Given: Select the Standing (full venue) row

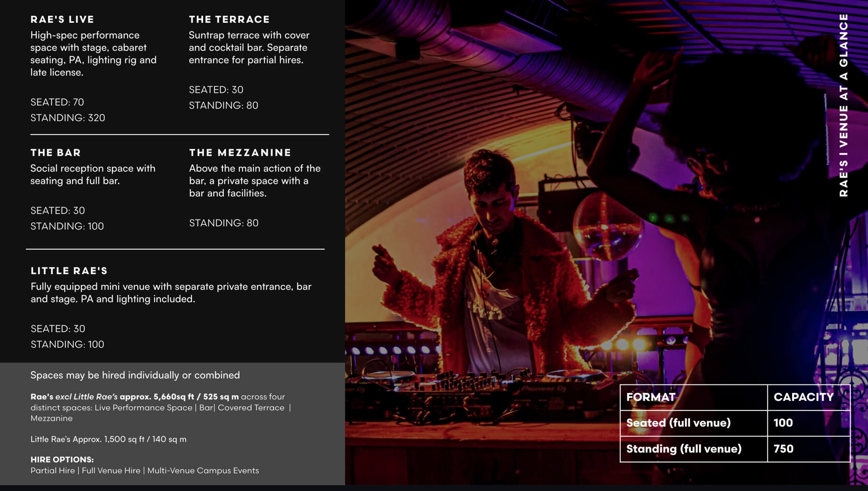Looking at the screenshot, I should (x=735, y=449).
